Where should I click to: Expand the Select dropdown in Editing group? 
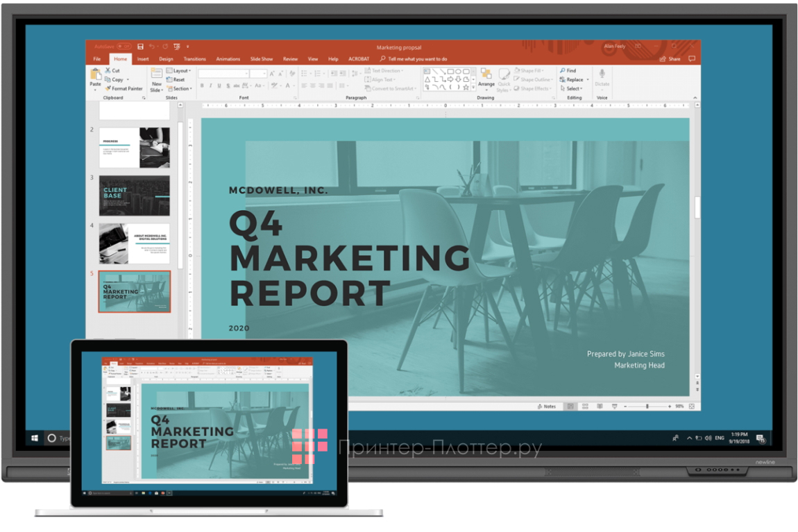pyautogui.click(x=572, y=89)
